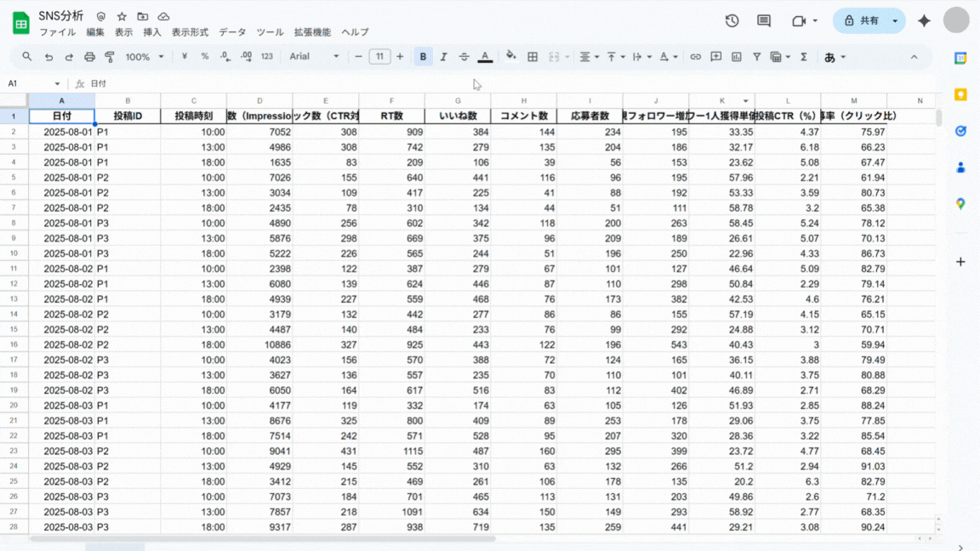The height and width of the screenshot is (551, 980).
Task: Open the Arial font dropdown
Action: point(314,56)
